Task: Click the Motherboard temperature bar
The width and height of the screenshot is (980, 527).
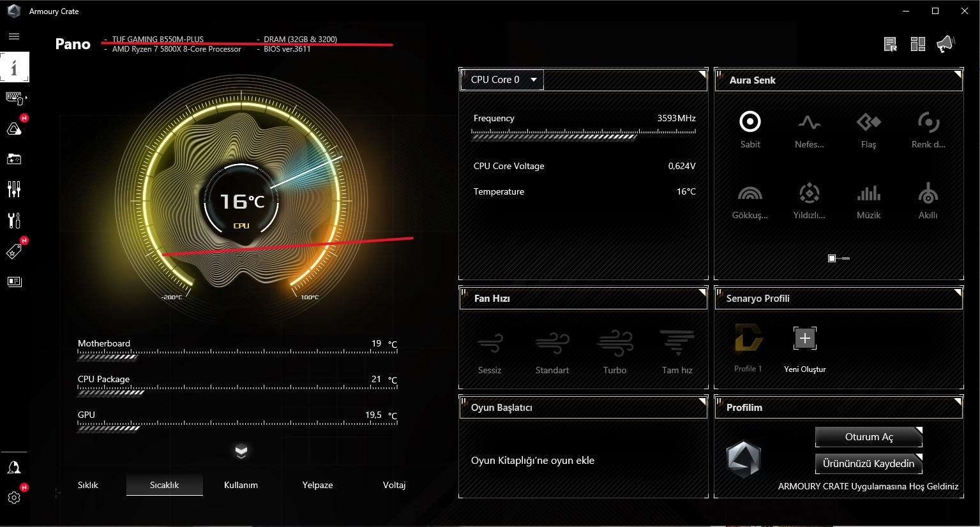Action: click(x=237, y=354)
